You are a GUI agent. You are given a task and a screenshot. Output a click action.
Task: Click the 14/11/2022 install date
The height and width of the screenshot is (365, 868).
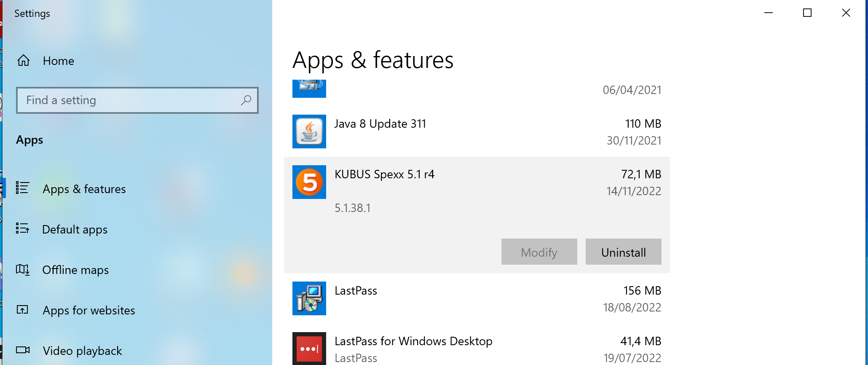click(634, 191)
